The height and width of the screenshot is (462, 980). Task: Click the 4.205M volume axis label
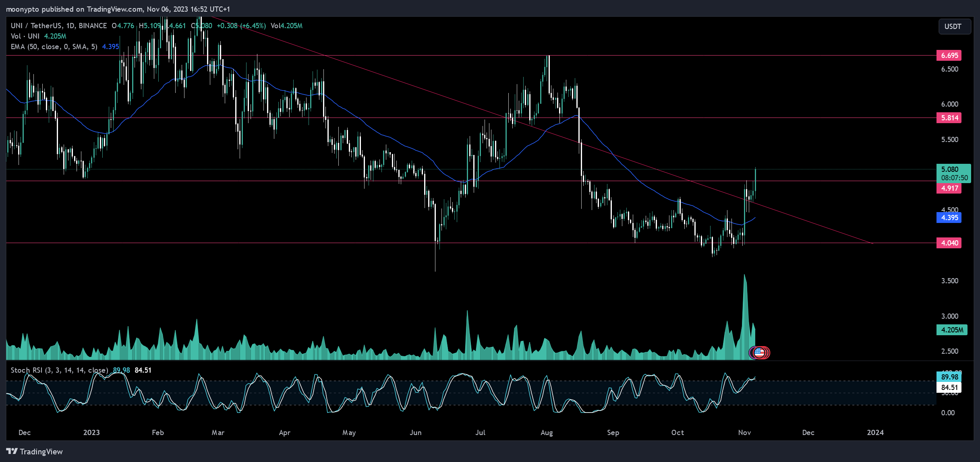coord(952,330)
